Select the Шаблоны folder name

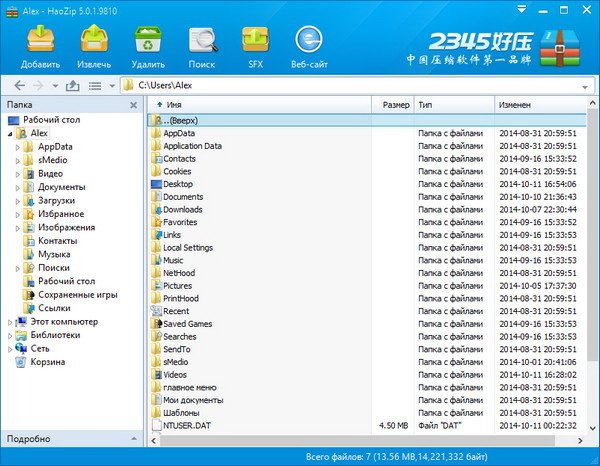[181, 413]
